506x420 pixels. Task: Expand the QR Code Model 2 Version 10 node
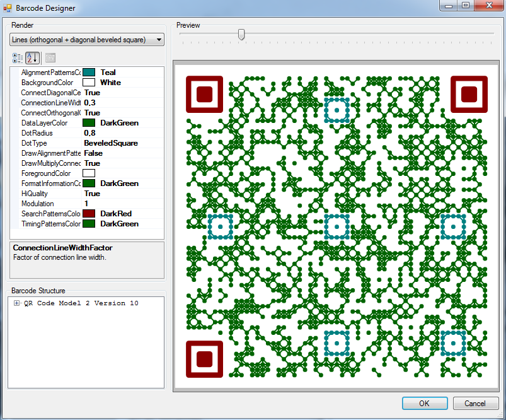tap(16, 303)
